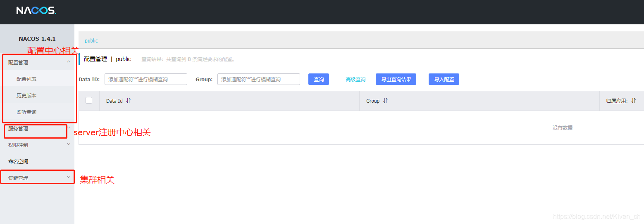Image resolution: width=644 pixels, height=224 pixels.
Task: Collapse the 配置管理 menu chevron
Action: tap(69, 62)
